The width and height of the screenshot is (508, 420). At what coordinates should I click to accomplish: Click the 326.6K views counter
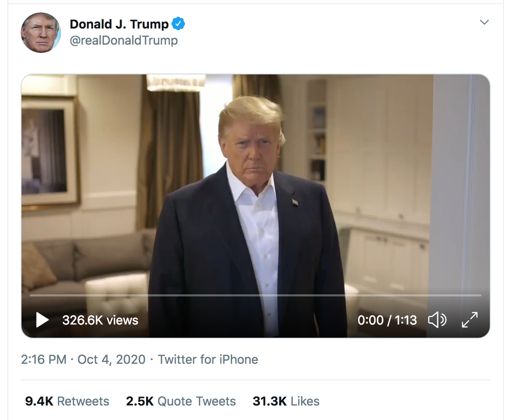click(100, 320)
